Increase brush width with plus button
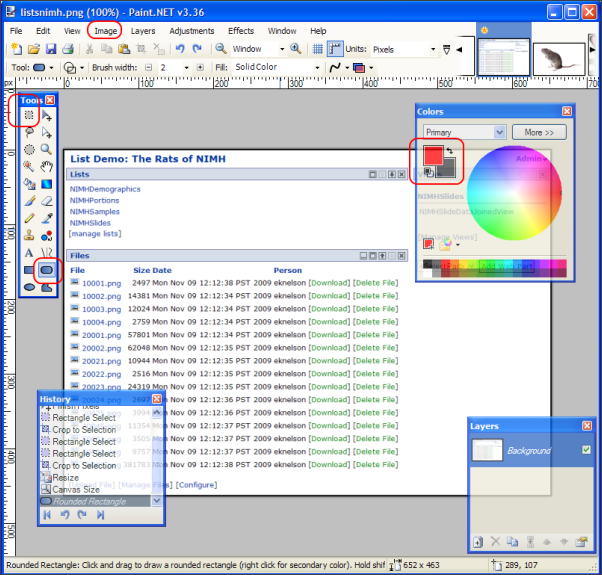The width and height of the screenshot is (602, 575). point(200,68)
